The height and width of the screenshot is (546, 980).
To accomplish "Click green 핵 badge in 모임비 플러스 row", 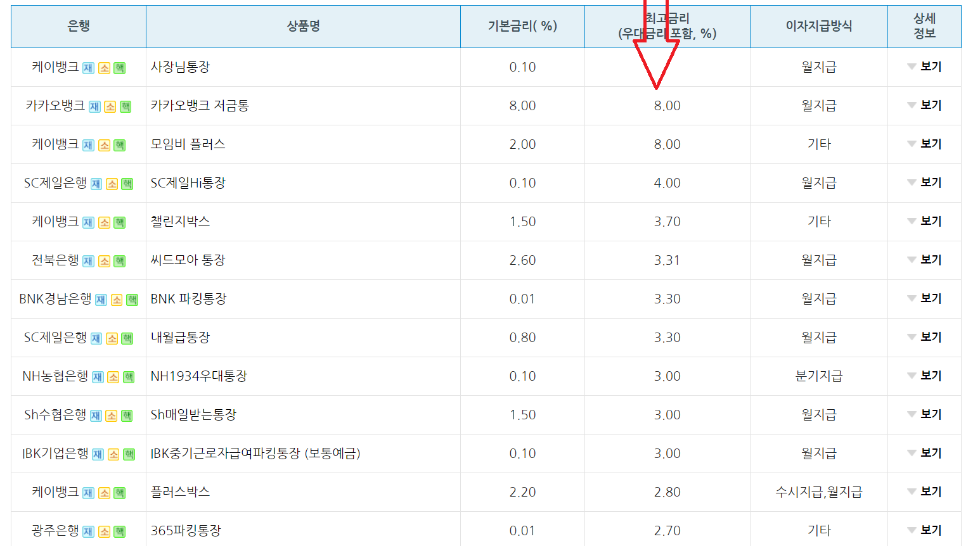I will (x=120, y=145).
